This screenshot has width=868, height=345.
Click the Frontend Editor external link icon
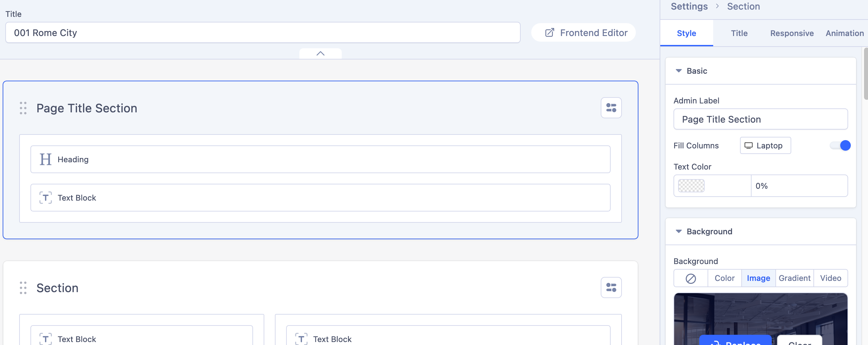point(549,32)
